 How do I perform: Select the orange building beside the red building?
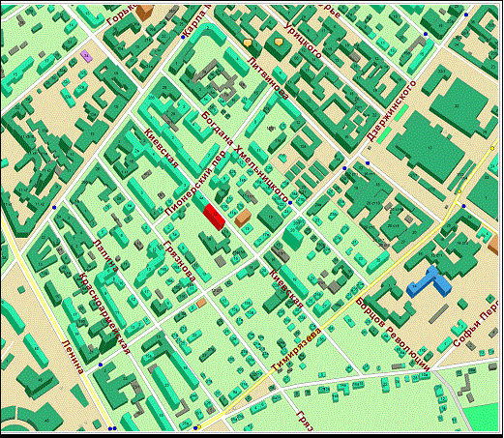(x=243, y=218)
